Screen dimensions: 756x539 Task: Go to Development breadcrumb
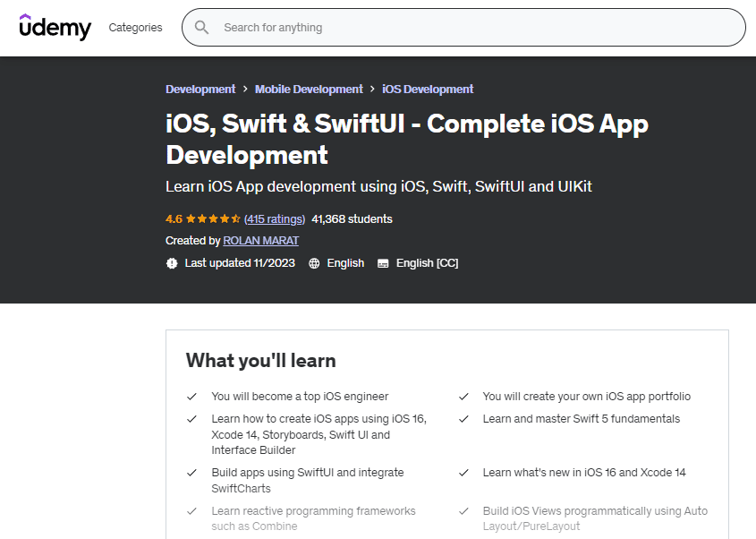point(200,90)
